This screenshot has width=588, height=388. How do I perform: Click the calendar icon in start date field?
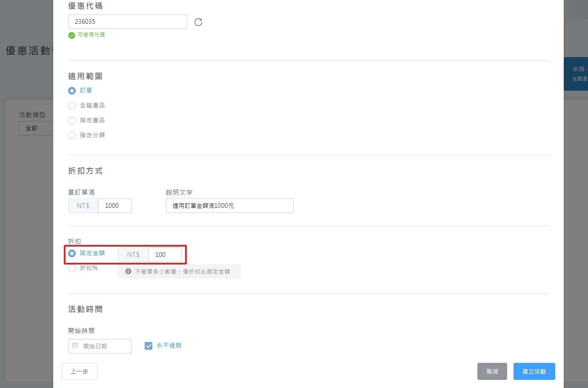pyautogui.click(x=75, y=346)
